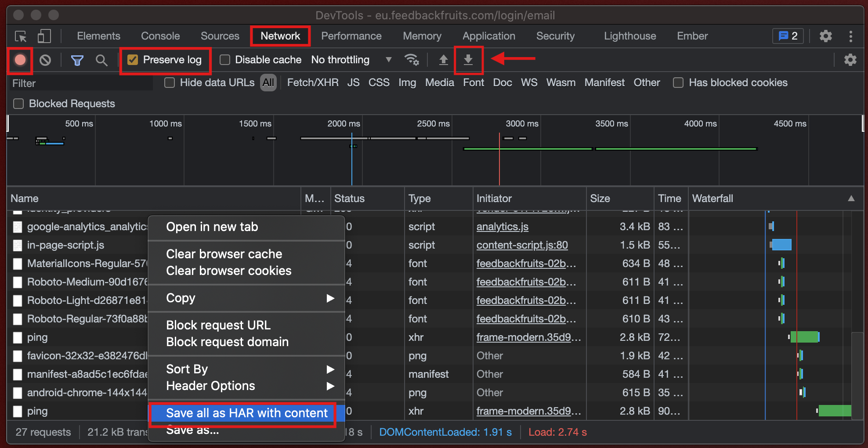Click the export HAR download icon
Image resolution: width=868 pixels, height=448 pixels.
pos(468,60)
